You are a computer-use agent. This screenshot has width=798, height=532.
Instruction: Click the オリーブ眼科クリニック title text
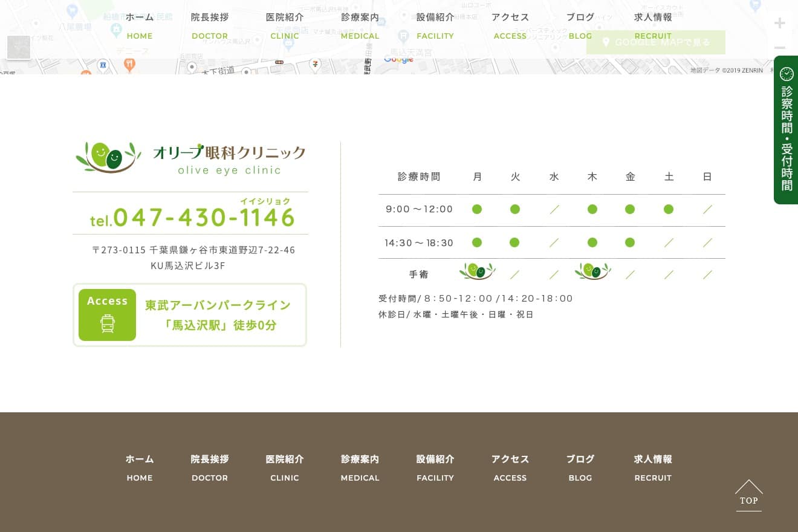click(x=229, y=152)
